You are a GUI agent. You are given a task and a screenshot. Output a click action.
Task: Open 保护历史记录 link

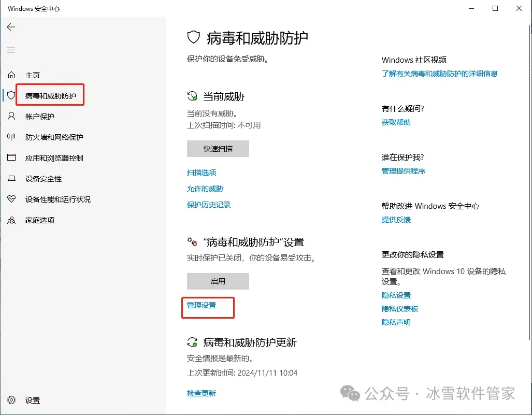209,205
